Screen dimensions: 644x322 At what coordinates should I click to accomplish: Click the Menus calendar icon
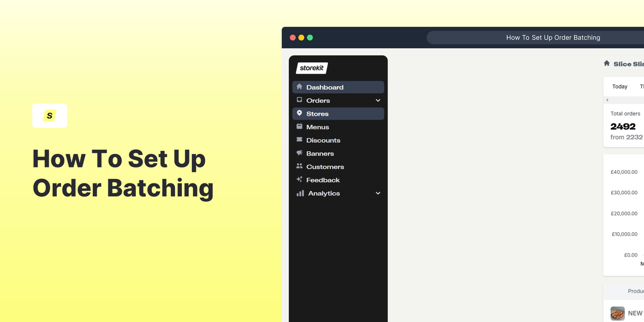[299, 127]
